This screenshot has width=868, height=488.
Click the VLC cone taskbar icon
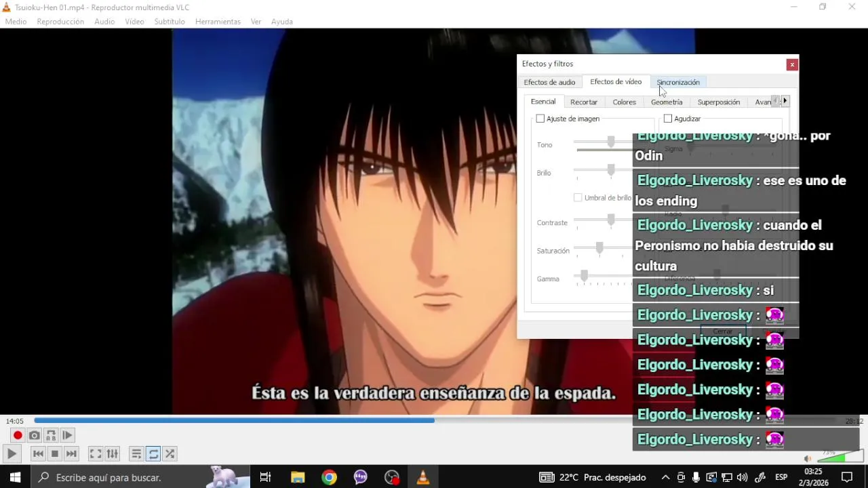coord(423,477)
